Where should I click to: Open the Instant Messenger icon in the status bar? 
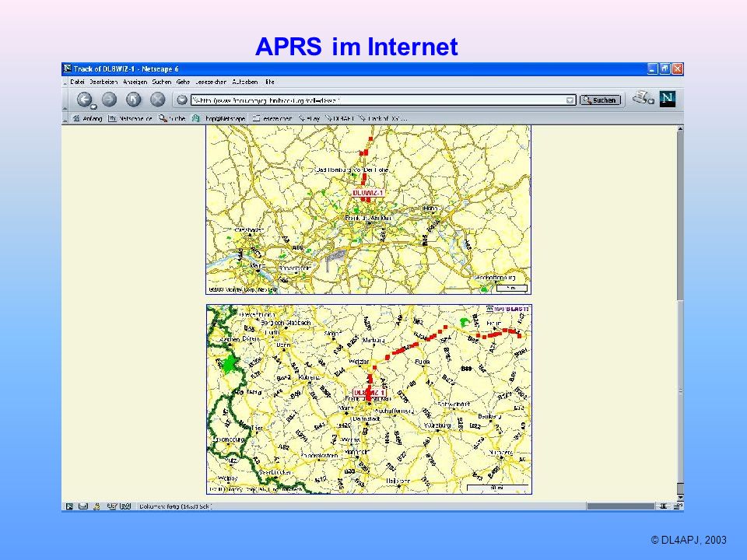(96, 506)
